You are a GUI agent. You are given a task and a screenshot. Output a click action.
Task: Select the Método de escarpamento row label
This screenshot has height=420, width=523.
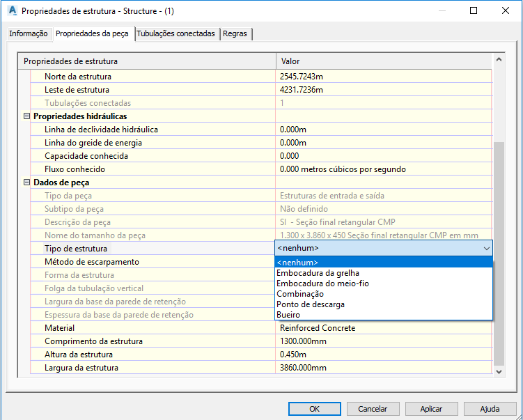[x=92, y=262]
